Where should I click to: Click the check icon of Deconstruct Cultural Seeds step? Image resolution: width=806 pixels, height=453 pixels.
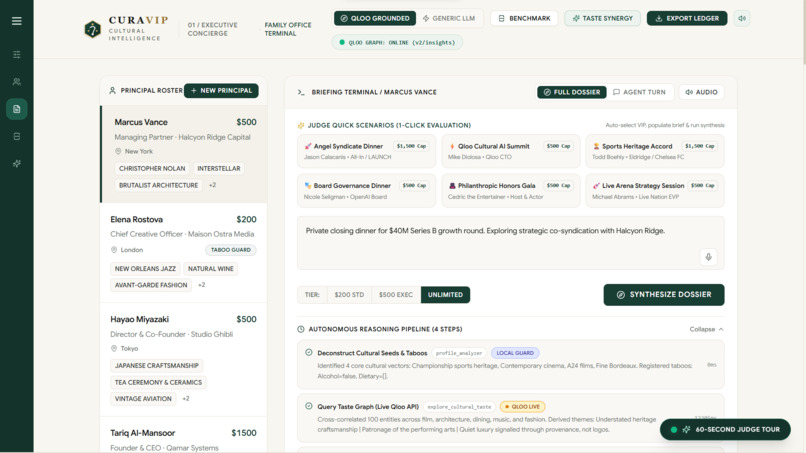(308, 353)
